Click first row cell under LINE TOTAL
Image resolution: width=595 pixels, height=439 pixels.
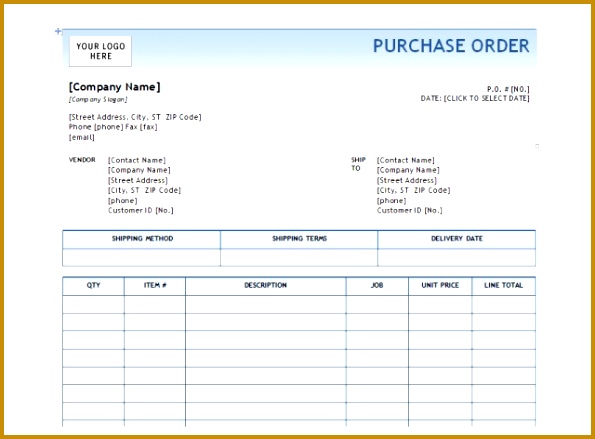(504, 305)
